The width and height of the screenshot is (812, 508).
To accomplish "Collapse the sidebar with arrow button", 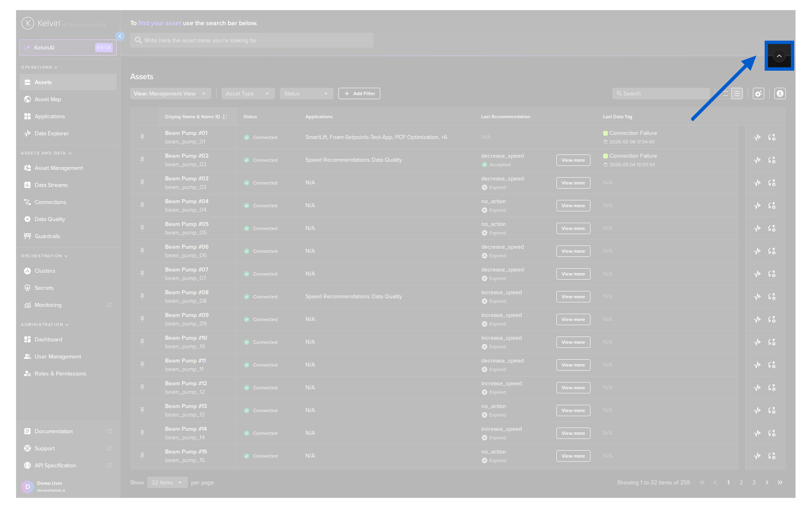I will tap(120, 36).
